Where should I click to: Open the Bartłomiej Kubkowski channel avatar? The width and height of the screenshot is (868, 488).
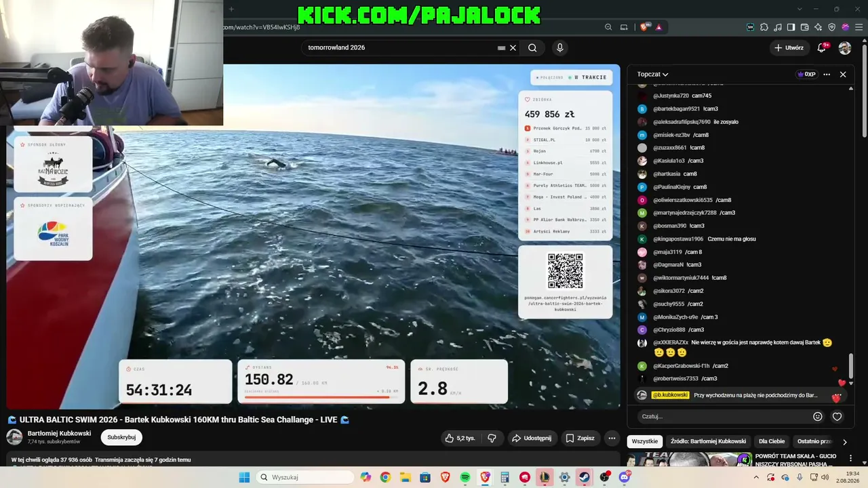(x=14, y=437)
